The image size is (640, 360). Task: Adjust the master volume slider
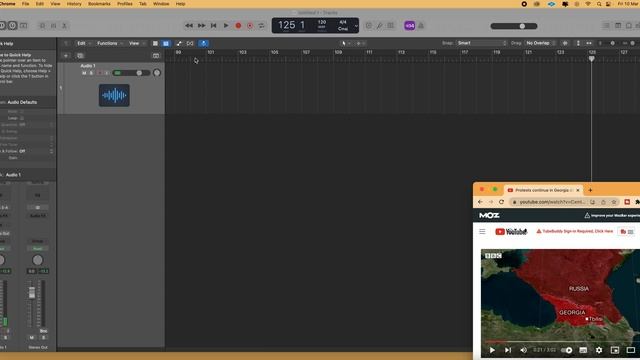pyautogui.click(x=514, y=26)
